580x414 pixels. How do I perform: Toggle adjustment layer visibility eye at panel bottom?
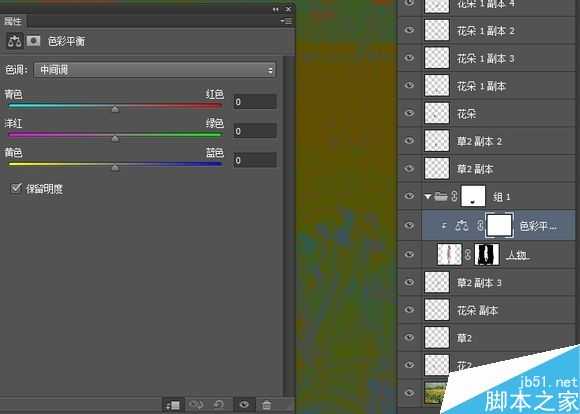245,404
